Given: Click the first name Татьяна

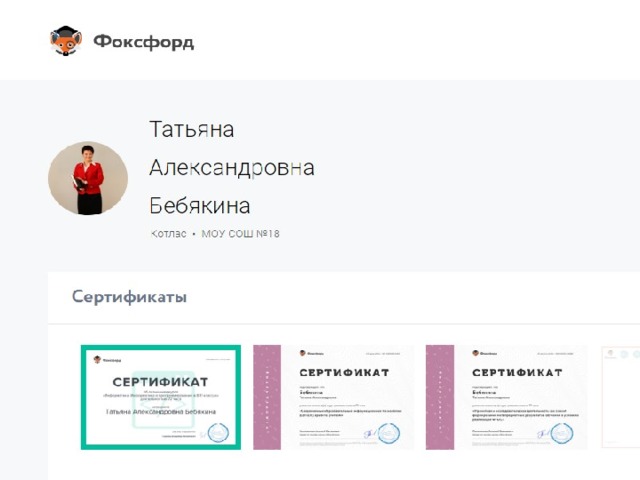Looking at the screenshot, I should 191,129.
